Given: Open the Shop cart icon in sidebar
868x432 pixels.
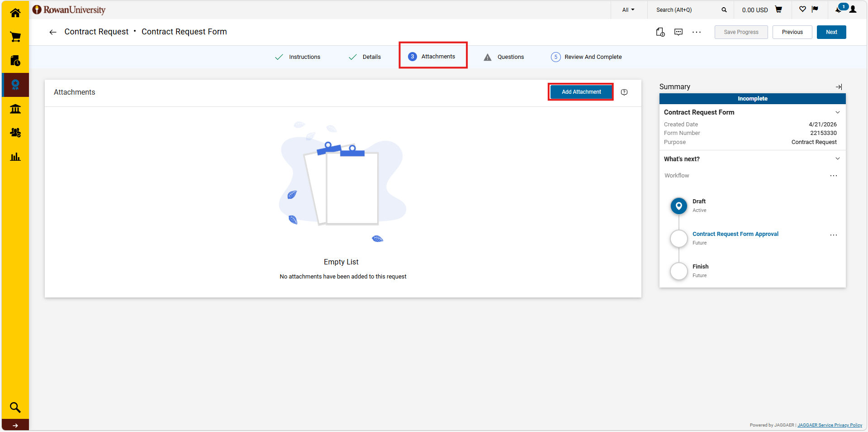Looking at the screenshot, I should tap(15, 37).
